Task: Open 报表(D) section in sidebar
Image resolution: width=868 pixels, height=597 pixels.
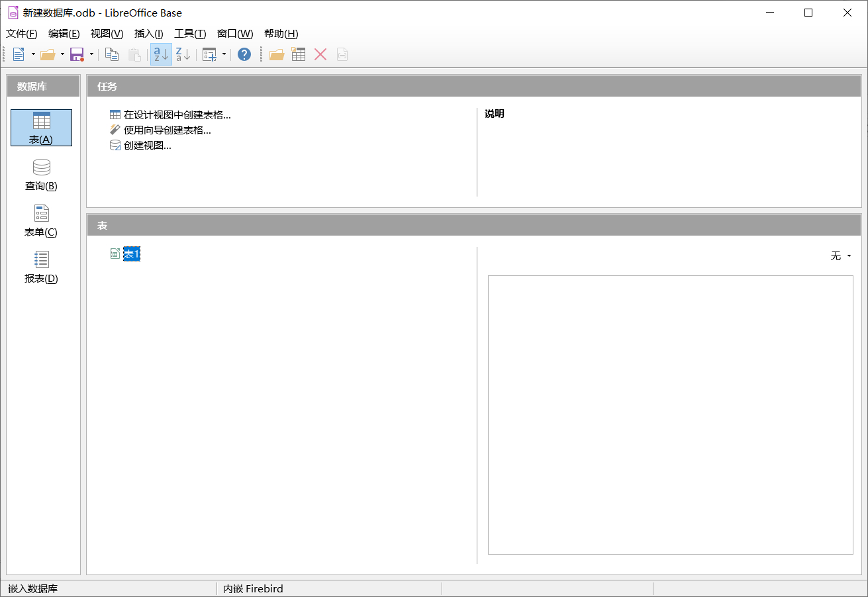Action: click(x=40, y=267)
